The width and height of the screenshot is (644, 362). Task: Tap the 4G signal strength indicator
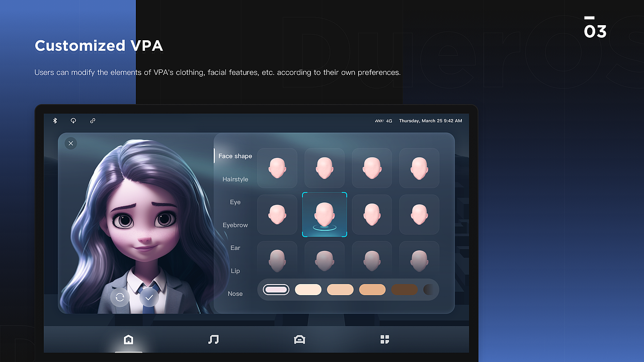[x=383, y=121]
